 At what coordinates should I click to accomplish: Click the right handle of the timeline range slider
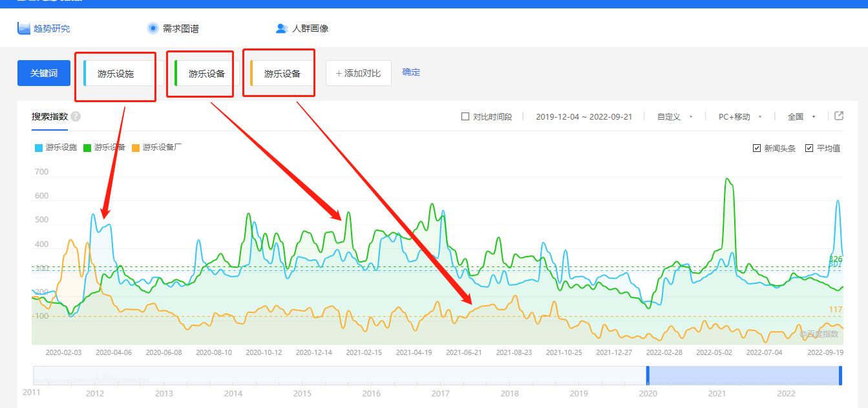[840, 376]
